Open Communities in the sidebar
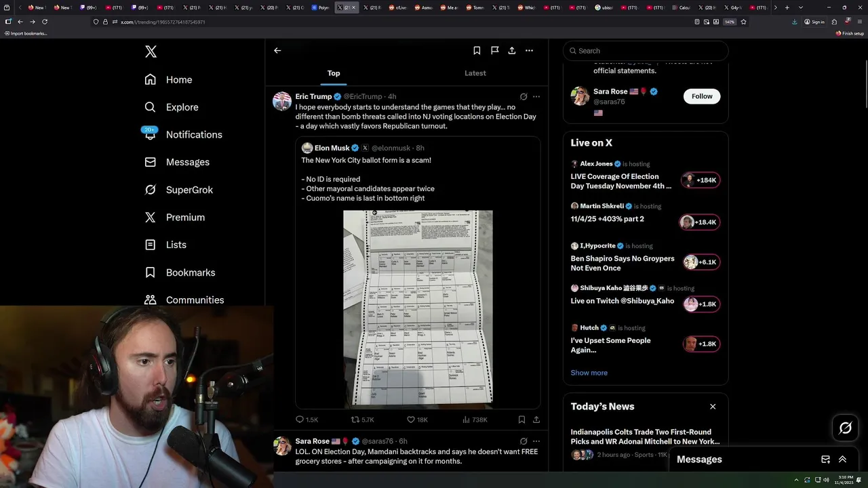The height and width of the screenshot is (488, 868). point(184,300)
